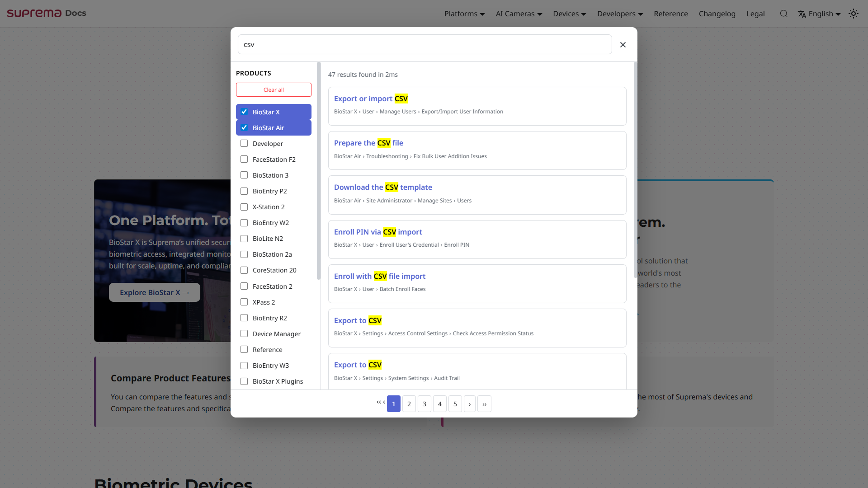The width and height of the screenshot is (868, 488).
Task: Click the language translate icon
Action: [x=802, y=14]
